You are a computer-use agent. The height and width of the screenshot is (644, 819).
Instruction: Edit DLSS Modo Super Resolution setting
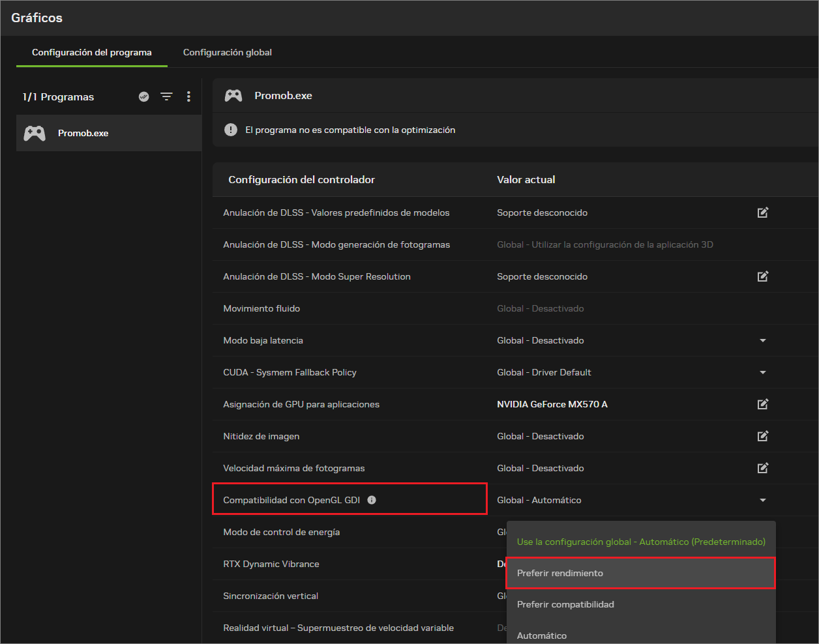coord(763,276)
